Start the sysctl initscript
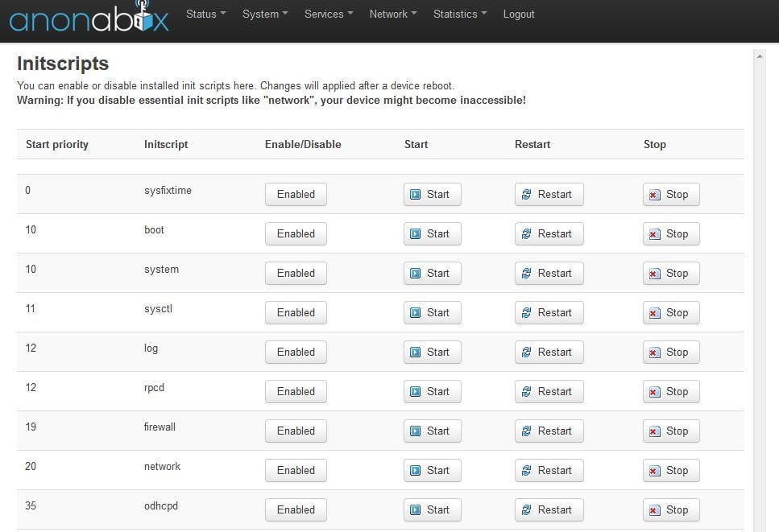Viewport: 779px width, 532px height. pyautogui.click(x=432, y=312)
